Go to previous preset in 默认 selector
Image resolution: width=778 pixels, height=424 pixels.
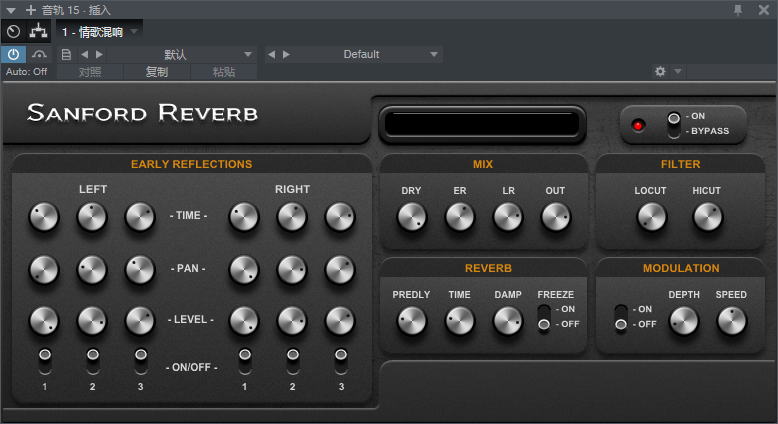[84, 55]
